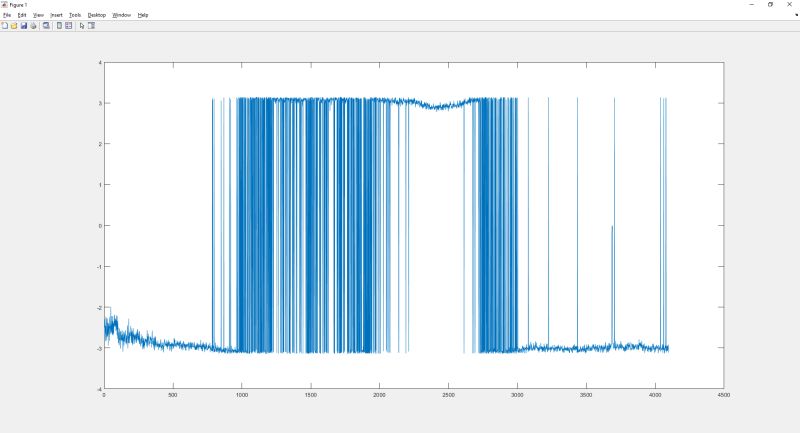Open the Window menu
The width and height of the screenshot is (800, 433).
pyautogui.click(x=121, y=15)
